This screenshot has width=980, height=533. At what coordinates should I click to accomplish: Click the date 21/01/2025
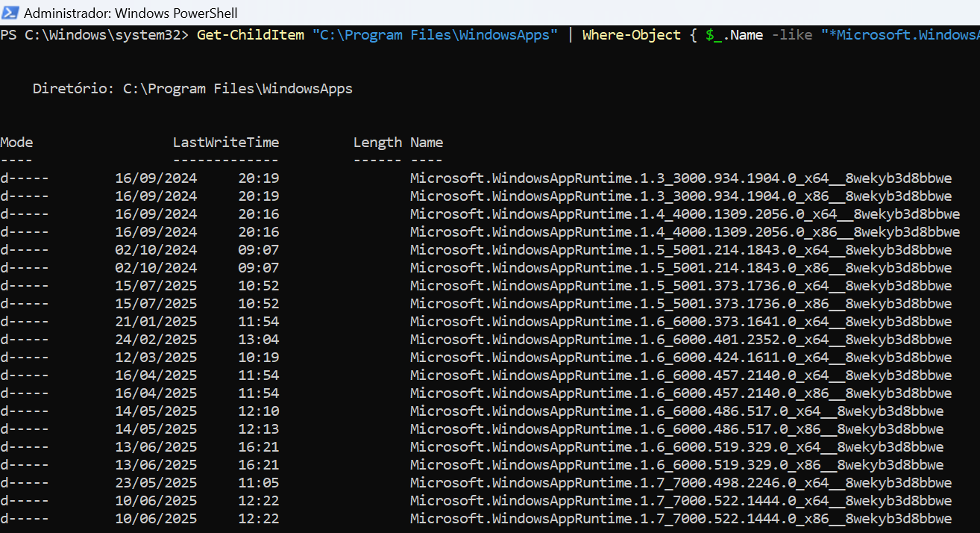(x=156, y=322)
